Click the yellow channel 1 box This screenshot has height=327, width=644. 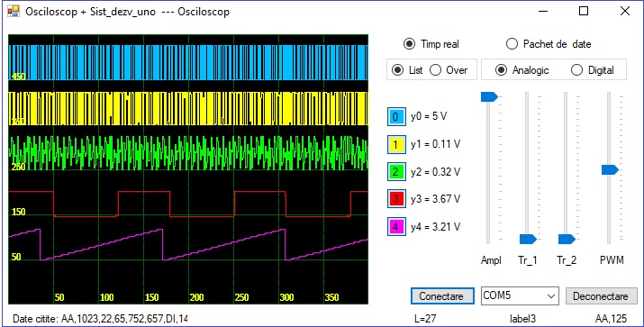coord(396,144)
